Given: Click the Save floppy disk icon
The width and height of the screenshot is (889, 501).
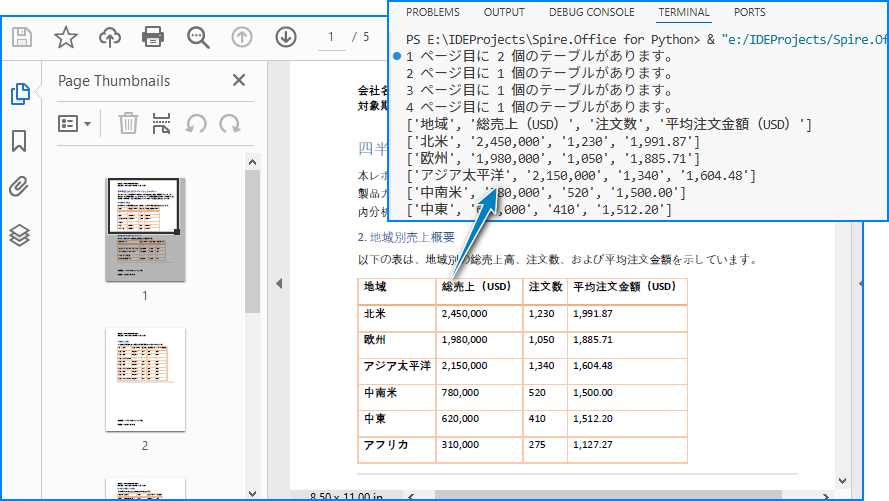Looking at the screenshot, I should pyautogui.click(x=22, y=37).
